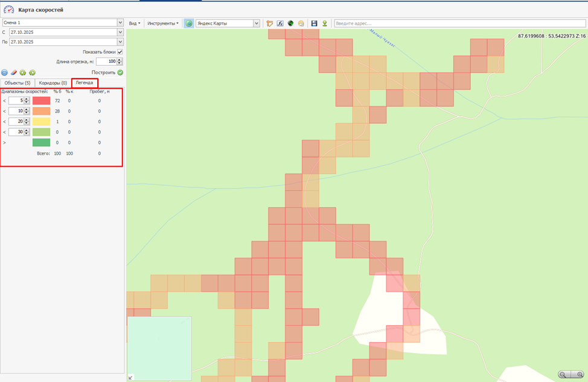Switch to the 'Коридоры (0)' tab

pos(53,82)
